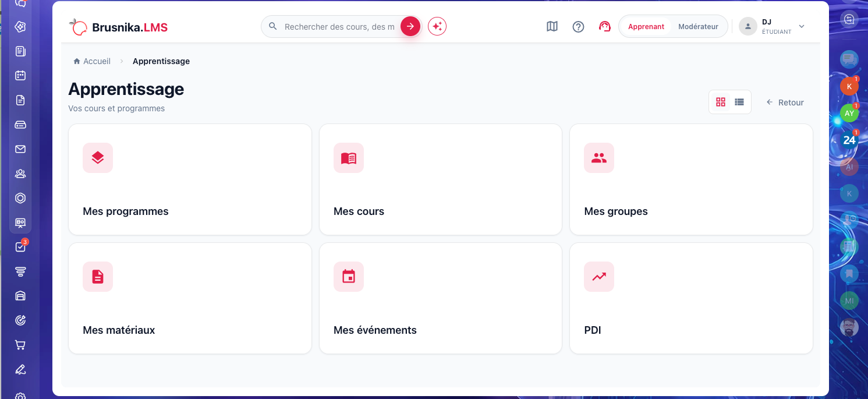Open the map icon in header

click(552, 26)
